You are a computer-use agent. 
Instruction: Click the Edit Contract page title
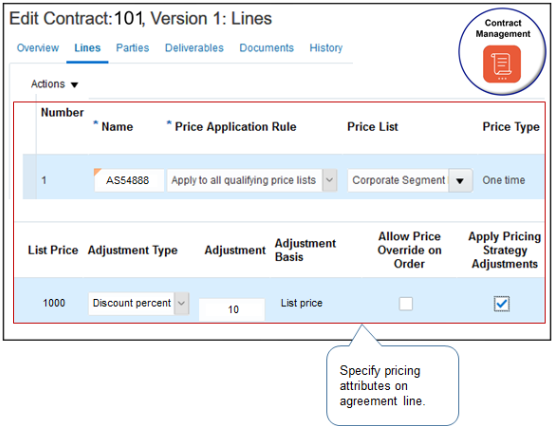[140, 18]
